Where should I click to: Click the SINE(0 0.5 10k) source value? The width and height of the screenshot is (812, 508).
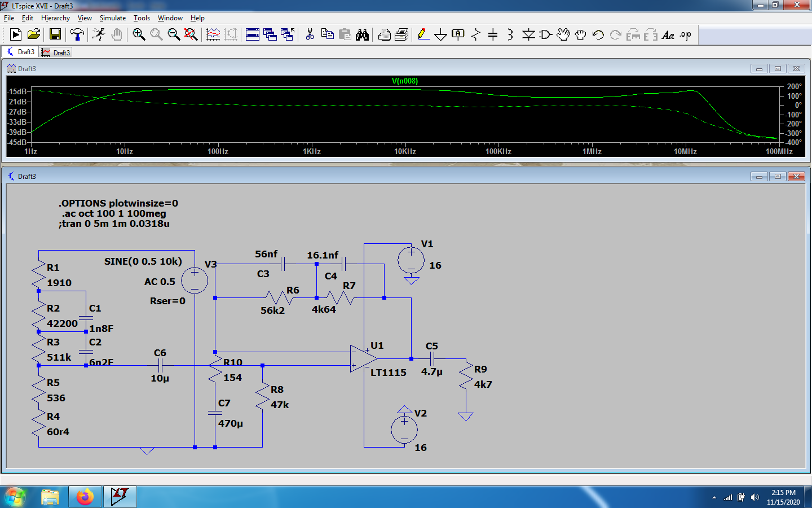pyautogui.click(x=143, y=261)
